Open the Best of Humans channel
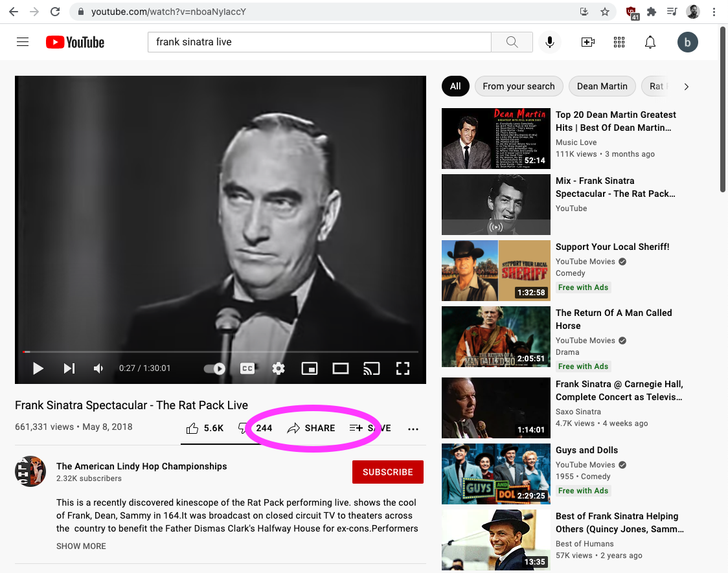Image resolution: width=728 pixels, height=573 pixels. [x=584, y=544]
